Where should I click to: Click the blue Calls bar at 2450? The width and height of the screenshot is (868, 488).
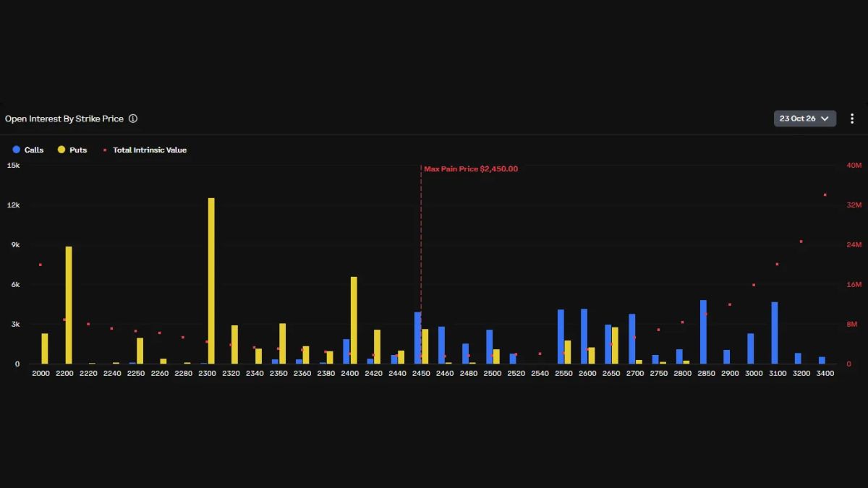[x=418, y=338]
